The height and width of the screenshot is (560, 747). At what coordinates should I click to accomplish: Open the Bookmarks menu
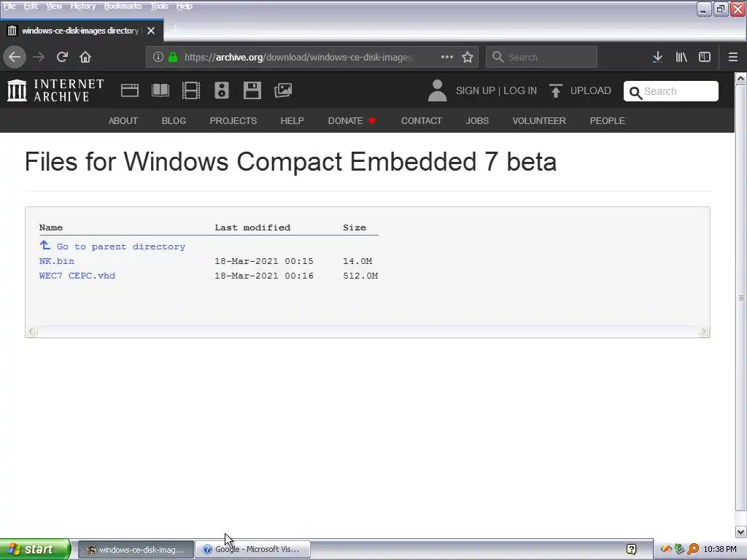click(123, 6)
